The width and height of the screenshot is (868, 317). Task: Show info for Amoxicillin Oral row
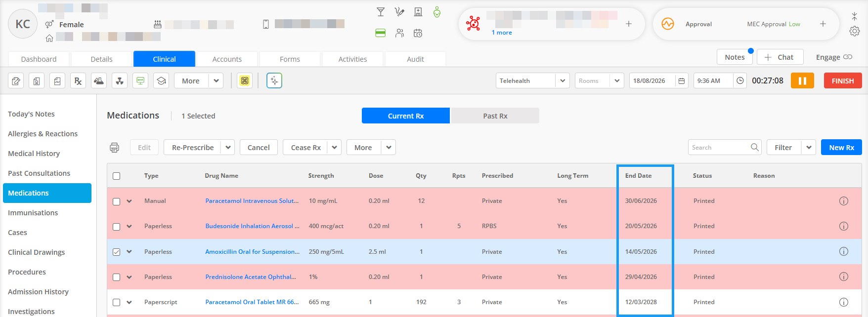[x=844, y=251]
